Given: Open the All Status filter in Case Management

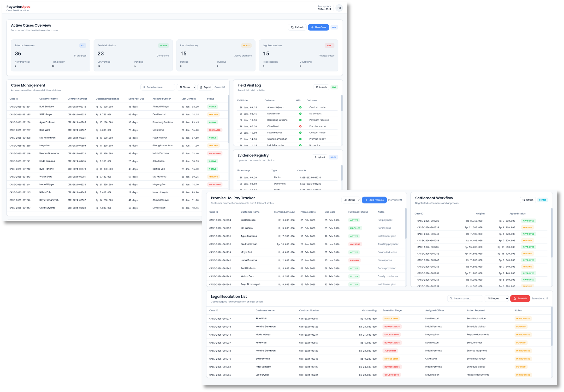Looking at the screenshot, I should point(186,87).
